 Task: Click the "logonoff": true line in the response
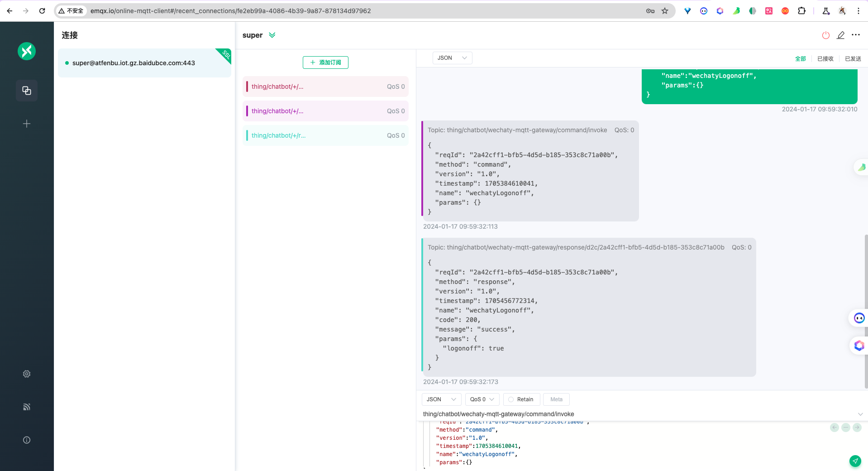[473, 348]
